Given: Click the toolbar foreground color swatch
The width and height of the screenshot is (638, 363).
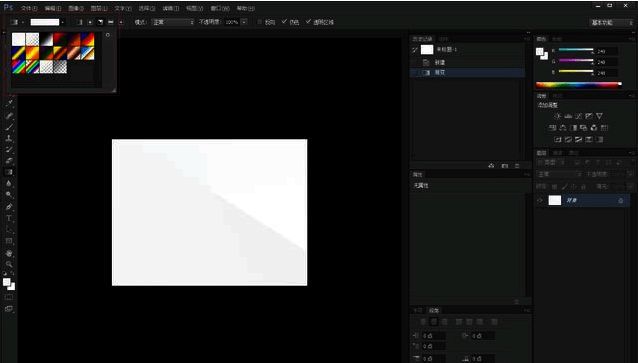Looking at the screenshot, I should [x=7, y=282].
